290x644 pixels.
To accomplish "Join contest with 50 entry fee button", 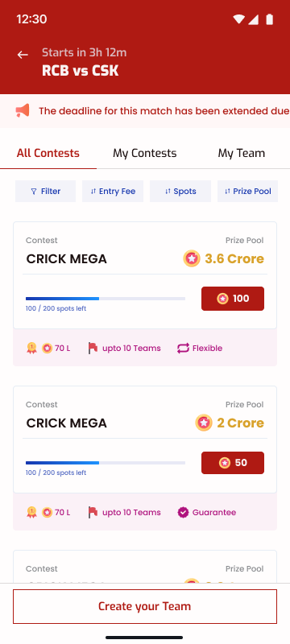I will 233,463.
